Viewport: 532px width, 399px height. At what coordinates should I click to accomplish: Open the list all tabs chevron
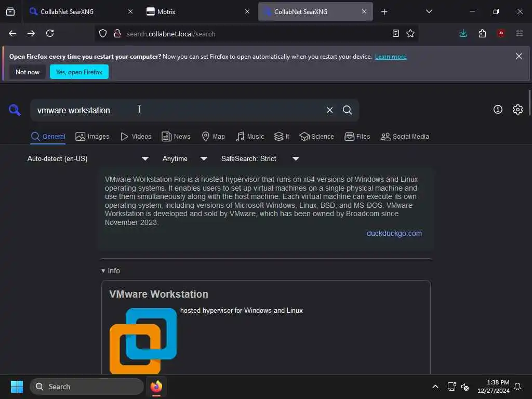click(x=429, y=11)
